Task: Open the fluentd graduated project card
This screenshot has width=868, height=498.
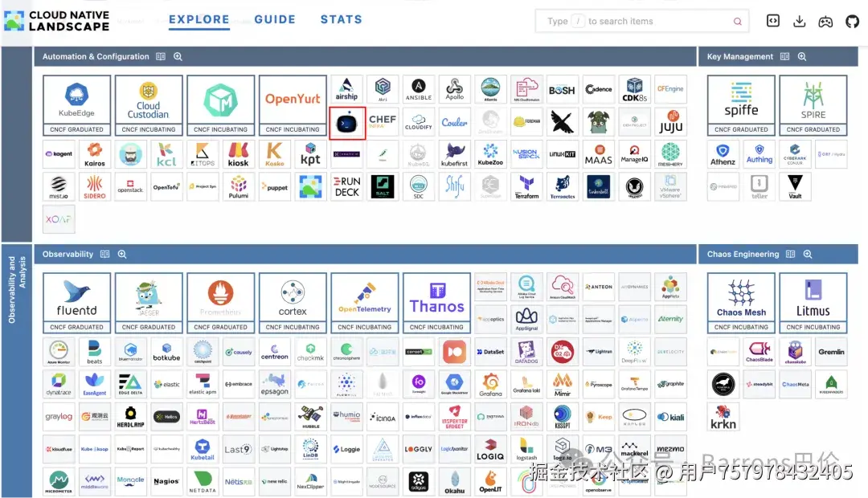Action: tap(76, 303)
